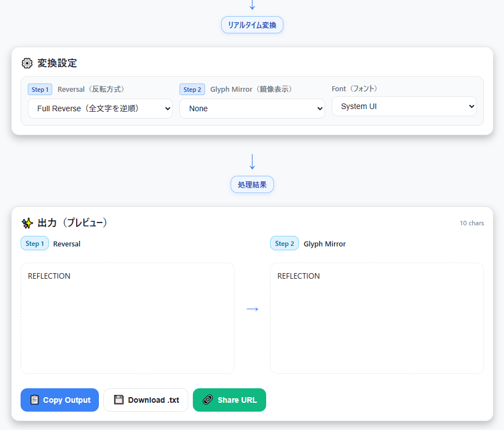Open the Reversal method dropdown
The width and height of the screenshot is (504, 430).
[100, 108]
